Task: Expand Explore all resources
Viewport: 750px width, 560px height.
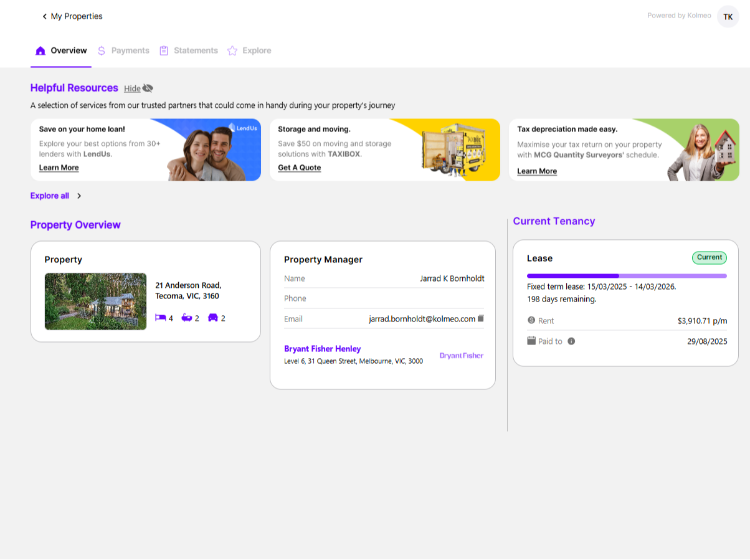Action: [56, 196]
